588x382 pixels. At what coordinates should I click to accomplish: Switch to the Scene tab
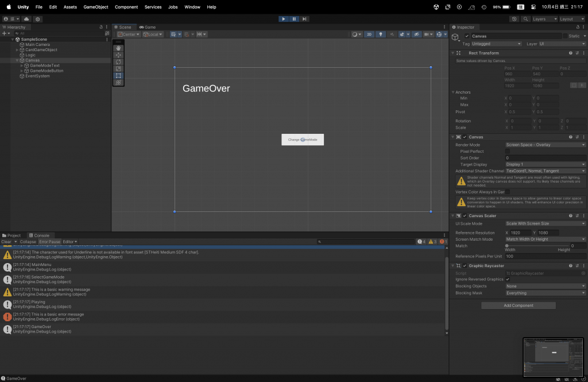(123, 27)
